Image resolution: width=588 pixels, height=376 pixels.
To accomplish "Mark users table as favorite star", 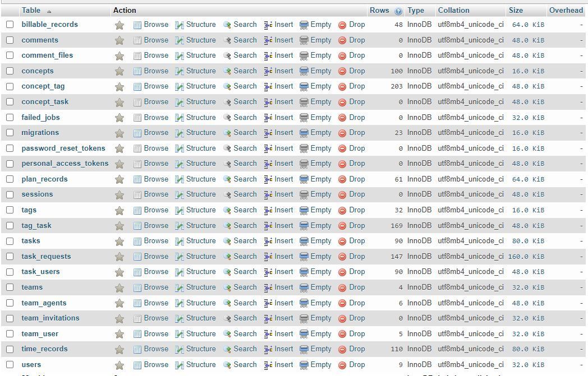I will (120, 365).
